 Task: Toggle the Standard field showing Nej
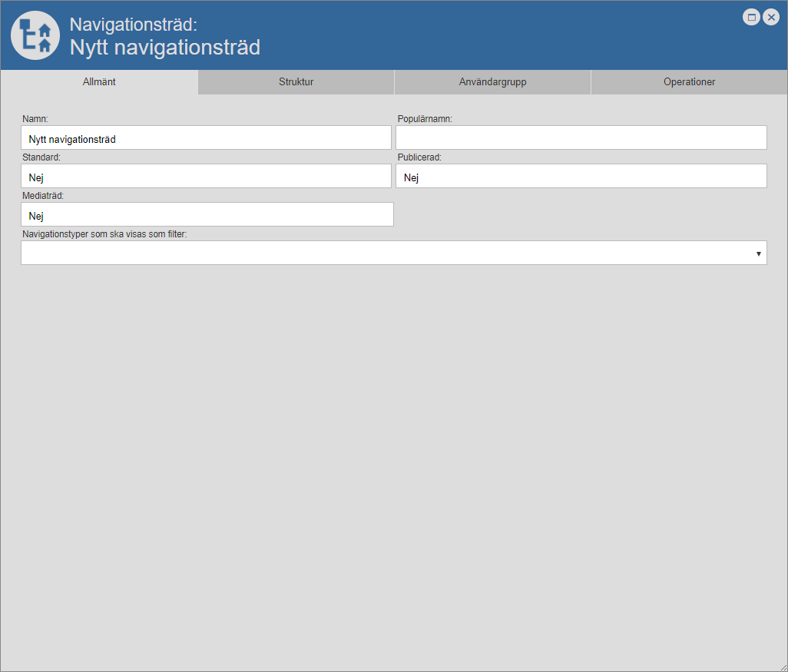pyautogui.click(x=206, y=177)
